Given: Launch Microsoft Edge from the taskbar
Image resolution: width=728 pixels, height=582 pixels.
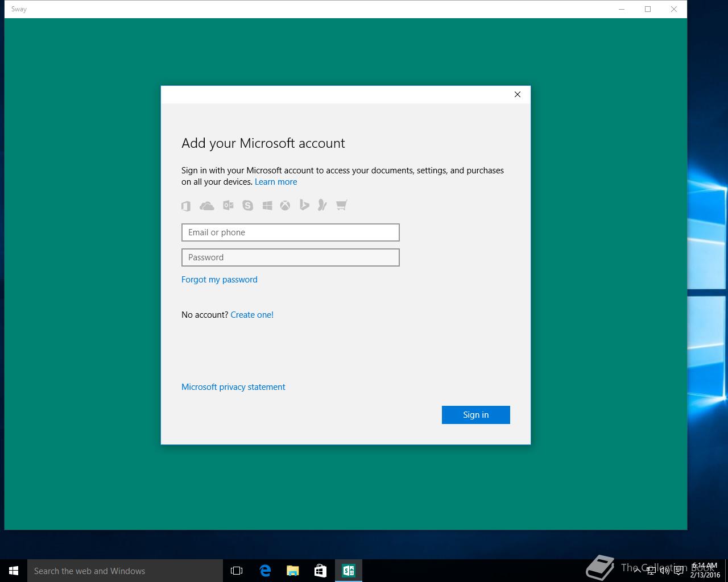Looking at the screenshot, I should click(x=265, y=571).
